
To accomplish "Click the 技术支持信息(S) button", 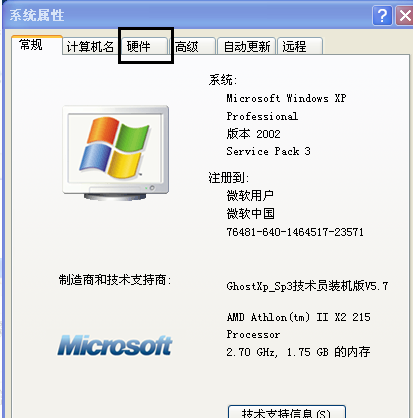I will click(x=287, y=412).
